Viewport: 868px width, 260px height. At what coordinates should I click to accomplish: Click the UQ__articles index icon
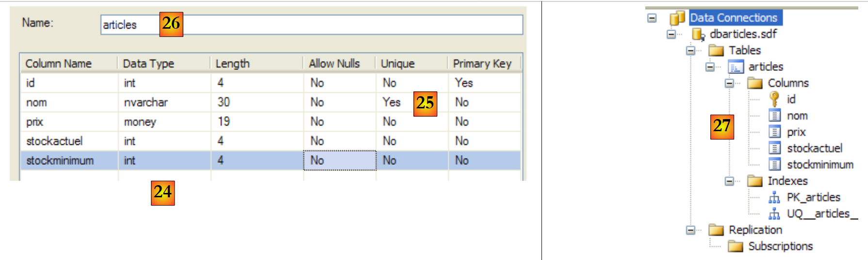pyautogui.click(x=774, y=213)
